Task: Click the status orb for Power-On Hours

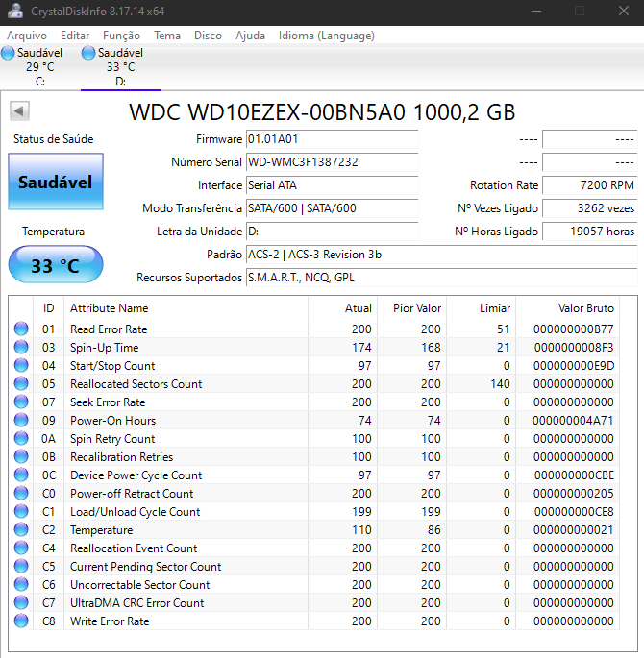Action: [21, 420]
